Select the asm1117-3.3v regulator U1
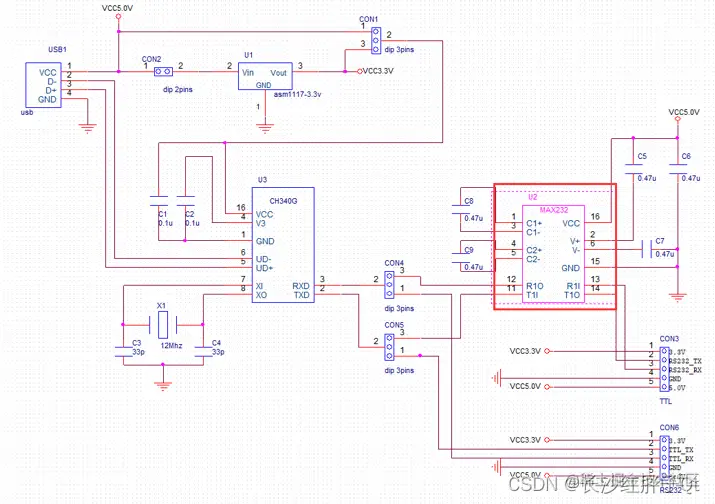This screenshot has width=715, height=504. coord(265,76)
